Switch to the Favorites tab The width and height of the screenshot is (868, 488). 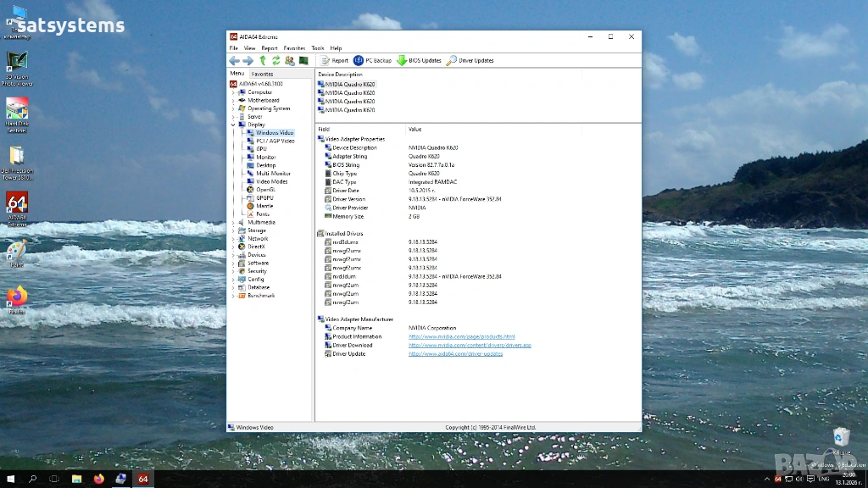262,74
